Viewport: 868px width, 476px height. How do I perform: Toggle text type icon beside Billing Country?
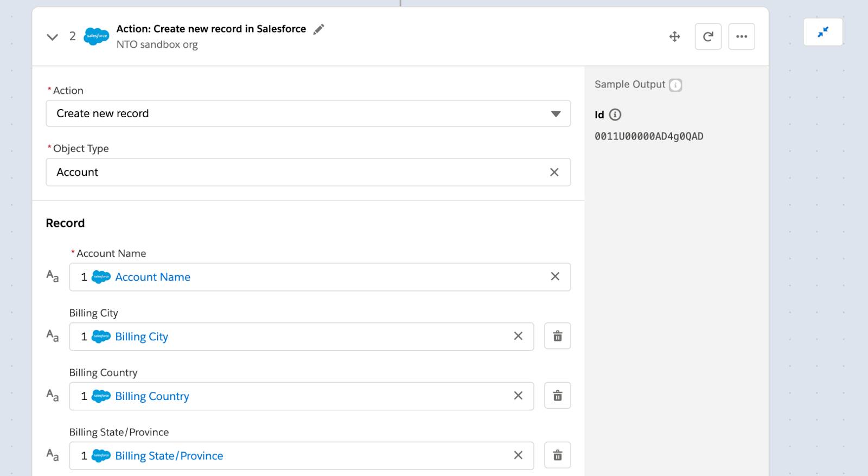53,395
